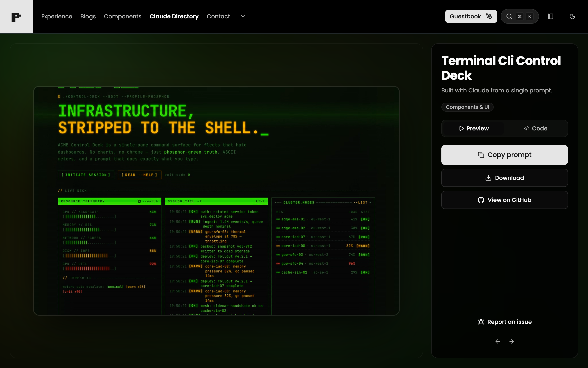The width and height of the screenshot is (588, 368).
Task: Click the GitHub icon in View on GitHub
Action: click(481, 200)
